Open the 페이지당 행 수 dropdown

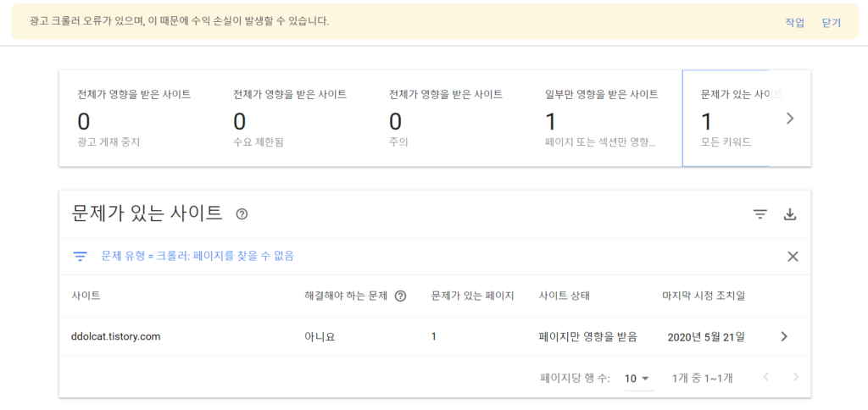click(637, 379)
